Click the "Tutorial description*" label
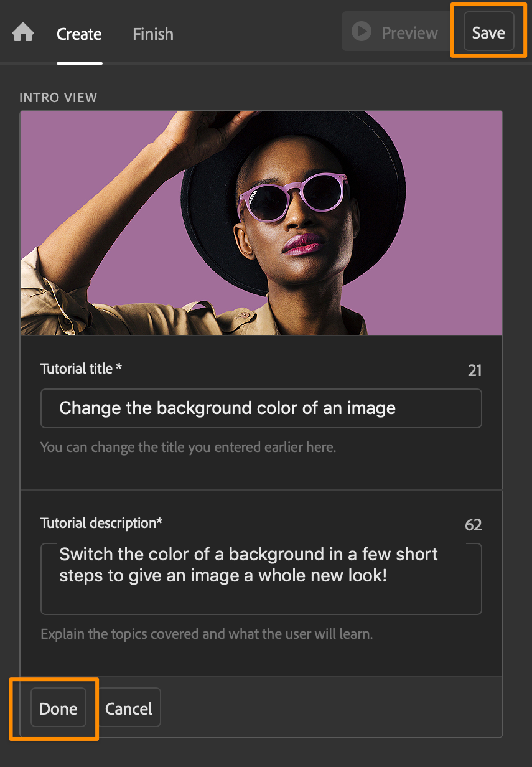 point(101,523)
